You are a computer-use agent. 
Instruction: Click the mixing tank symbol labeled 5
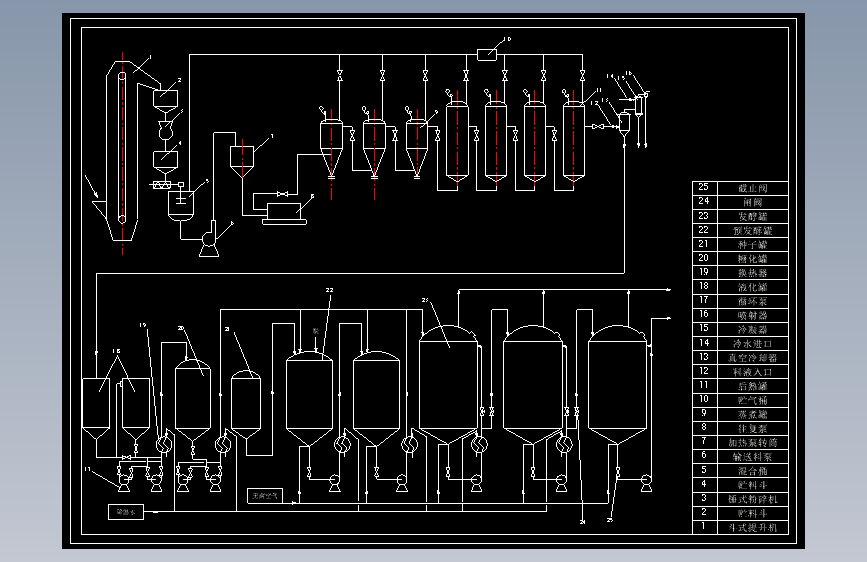tap(181, 205)
